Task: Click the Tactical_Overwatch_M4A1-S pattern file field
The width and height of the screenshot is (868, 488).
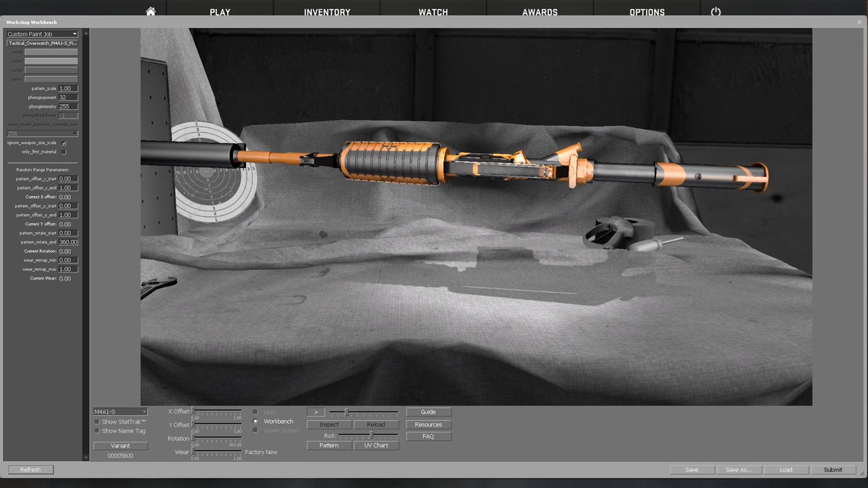Action: (42, 43)
